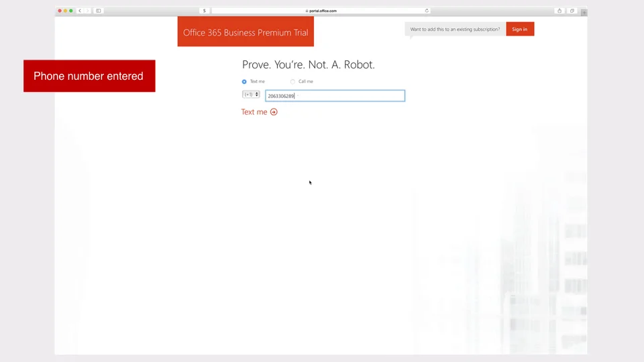Image resolution: width=644 pixels, height=362 pixels.
Task: Click the phone number input field
Action: pos(335,96)
